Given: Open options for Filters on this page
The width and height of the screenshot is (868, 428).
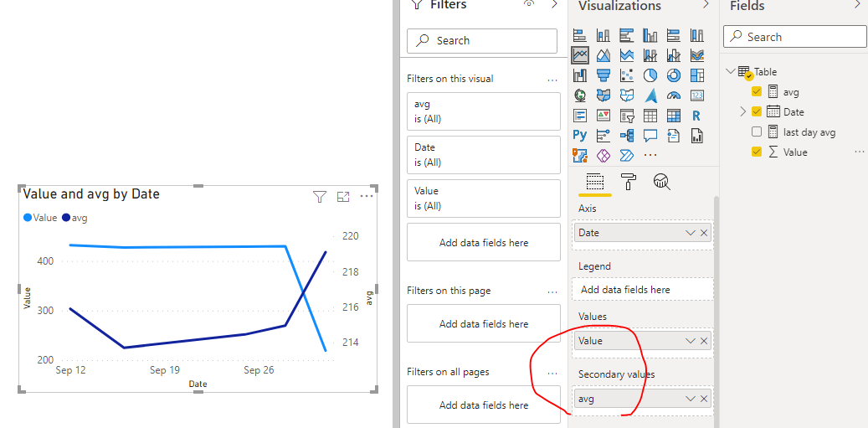Looking at the screenshot, I should click(x=552, y=291).
